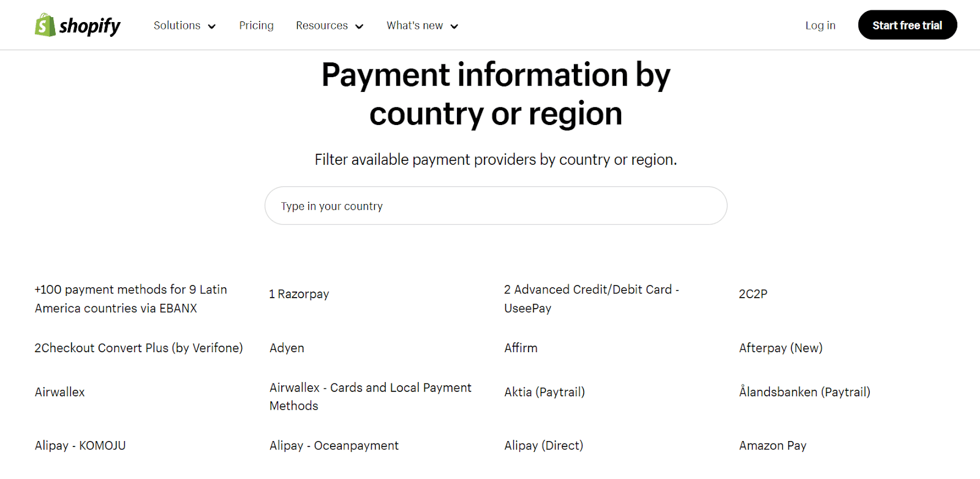Open the EBANX Latin America payment link
The image size is (980, 479).
pyautogui.click(x=130, y=299)
